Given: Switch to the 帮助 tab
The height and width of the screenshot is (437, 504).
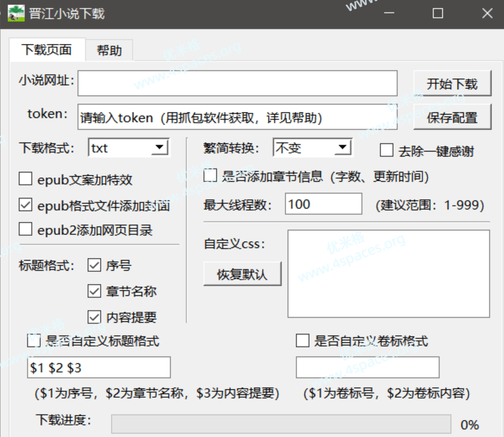Looking at the screenshot, I should (109, 50).
